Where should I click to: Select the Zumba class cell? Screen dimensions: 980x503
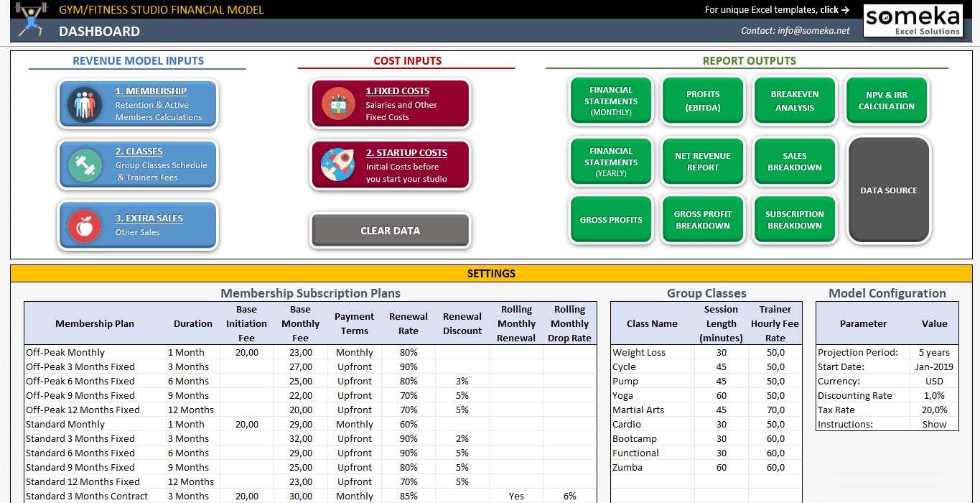(653, 468)
